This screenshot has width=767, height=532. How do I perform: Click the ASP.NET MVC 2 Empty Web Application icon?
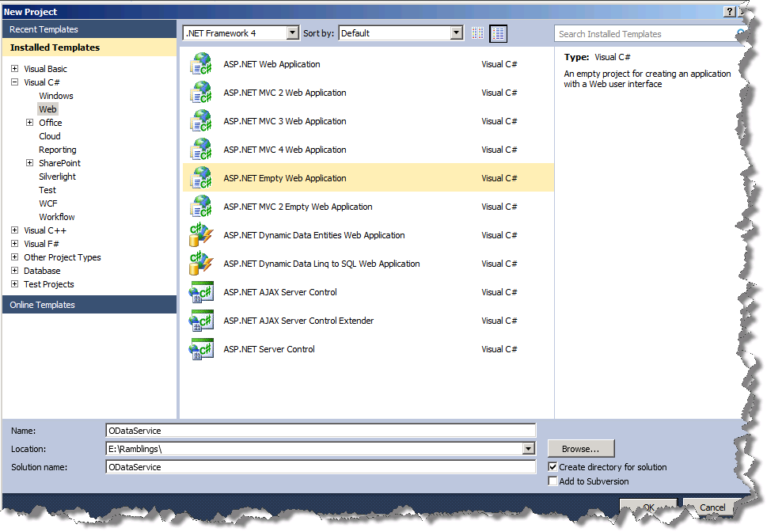pyautogui.click(x=201, y=206)
